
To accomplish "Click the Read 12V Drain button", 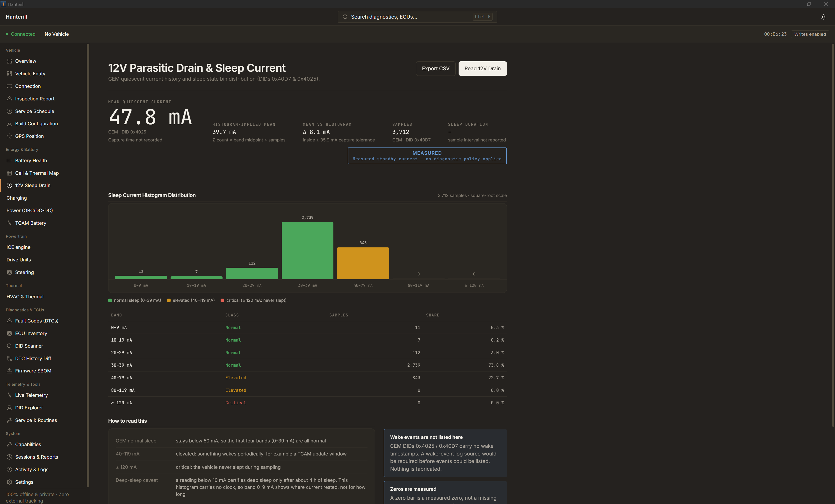I will pyautogui.click(x=482, y=68).
